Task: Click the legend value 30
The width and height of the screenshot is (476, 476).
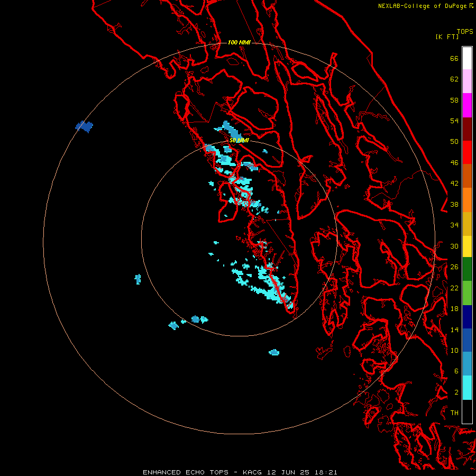Action: click(454, 246)
